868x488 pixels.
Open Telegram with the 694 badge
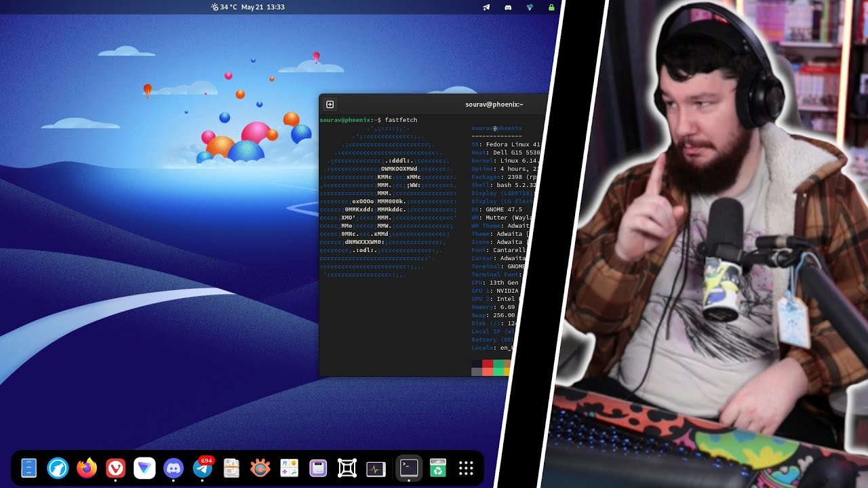203,468
